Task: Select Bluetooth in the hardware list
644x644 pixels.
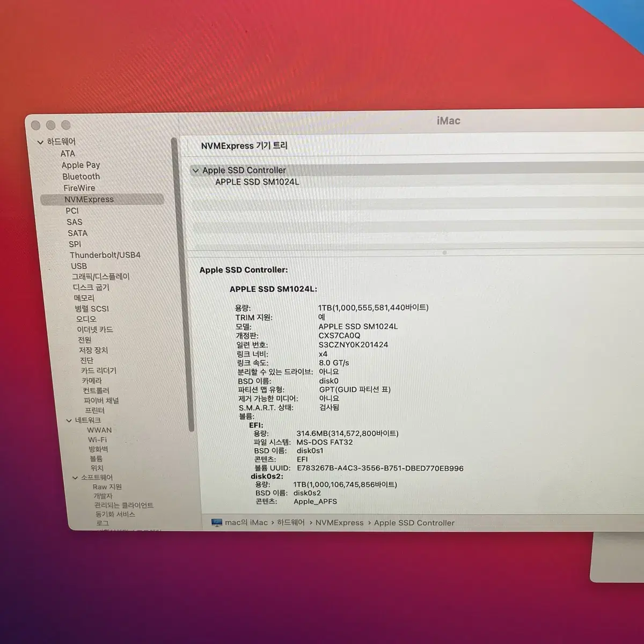Action: (81, 177)
